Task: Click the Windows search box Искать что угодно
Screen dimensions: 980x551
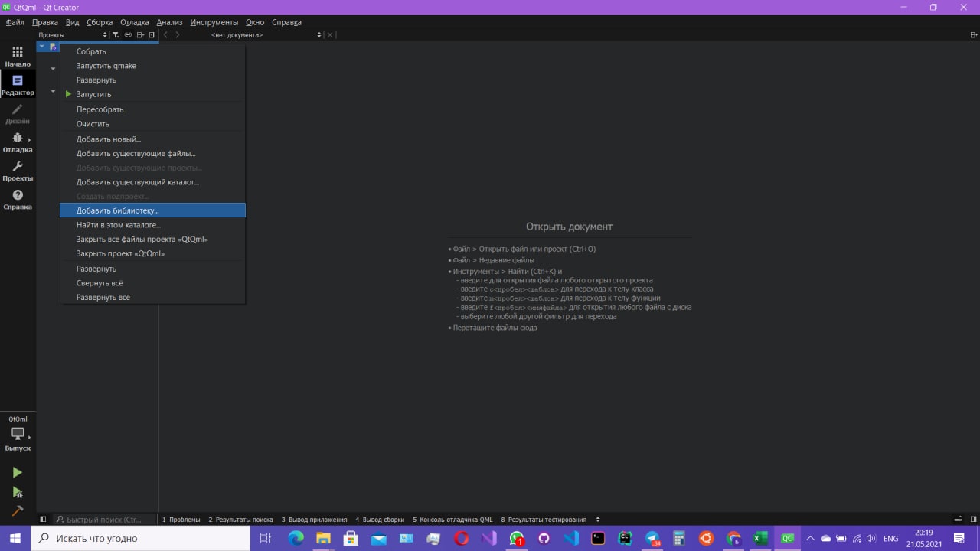Action: click(x=140, y=538)
